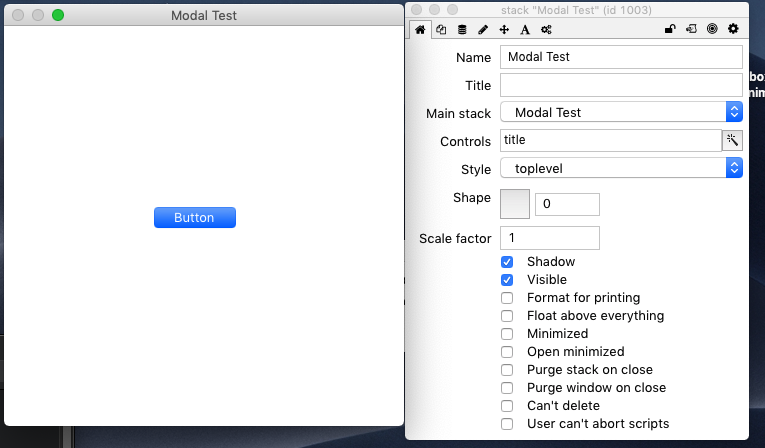This screenshot has width=765, height=448.
Task: Toggle the inspector padlock icon
Action: coord(670,30)
